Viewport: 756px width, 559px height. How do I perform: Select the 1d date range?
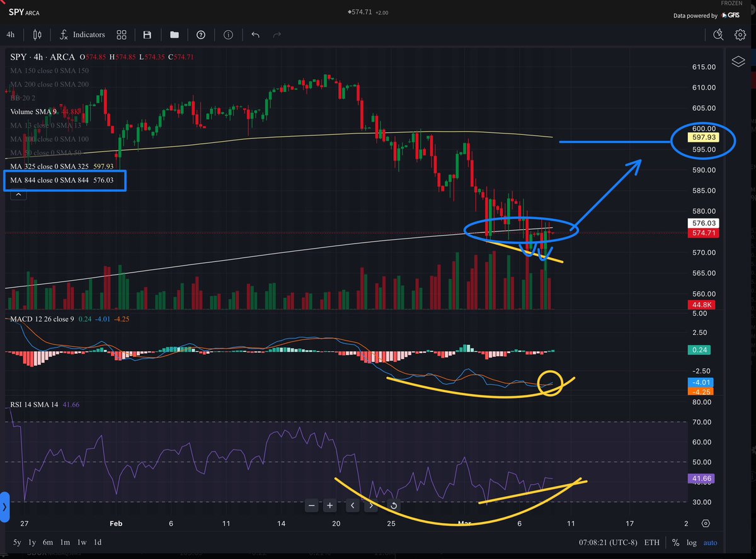tap(98, 542)
